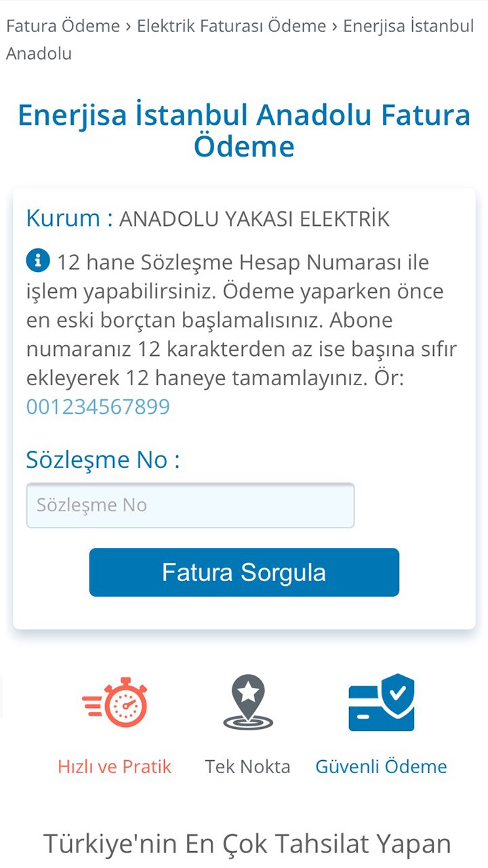The image size is (488, 868).
Task: Click the red stopwatch icon
Action: pyautogui.click(x=115, y=702)
